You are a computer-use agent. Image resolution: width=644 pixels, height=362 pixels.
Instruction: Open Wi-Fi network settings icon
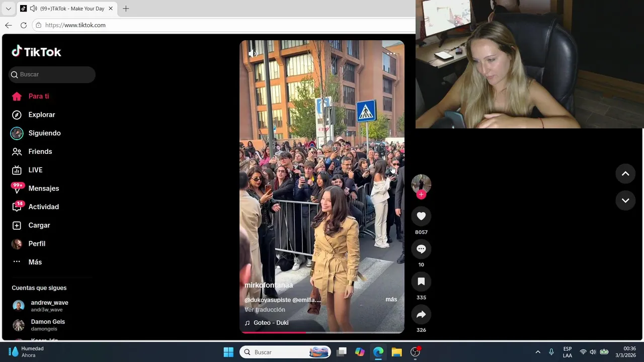pos(583,352)
